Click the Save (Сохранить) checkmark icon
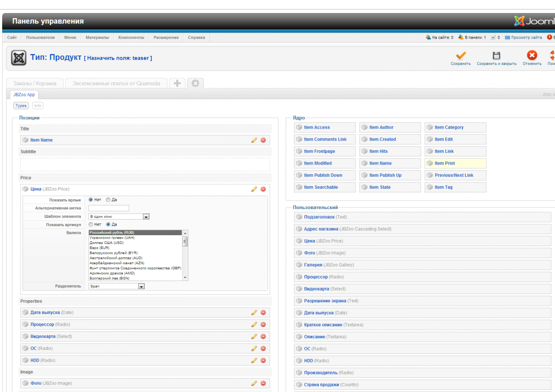The image size is (555, 392). pyautogui.click(x=460, y=56)
